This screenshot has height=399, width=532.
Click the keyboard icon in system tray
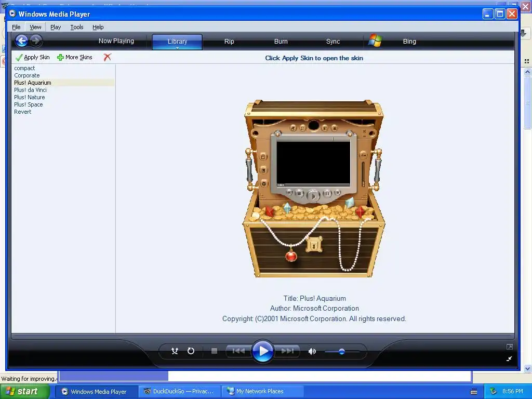click(x=474, y=392)
